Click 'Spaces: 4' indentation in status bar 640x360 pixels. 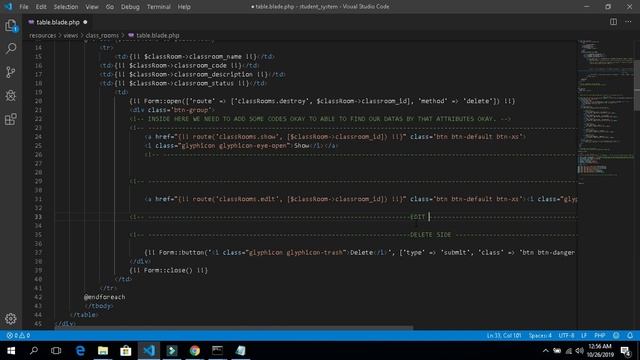click(x=540, y=336)
